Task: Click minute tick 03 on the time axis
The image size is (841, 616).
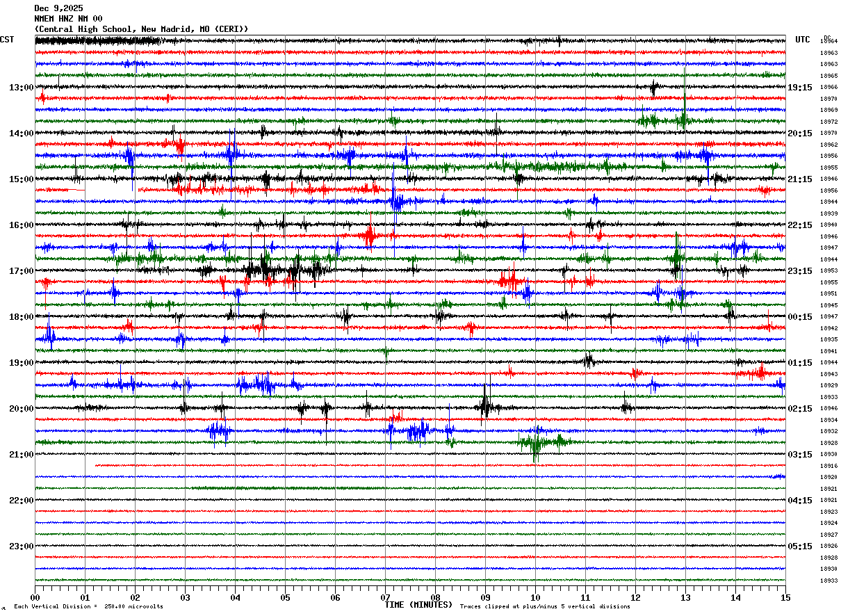Action: (185, 597)
